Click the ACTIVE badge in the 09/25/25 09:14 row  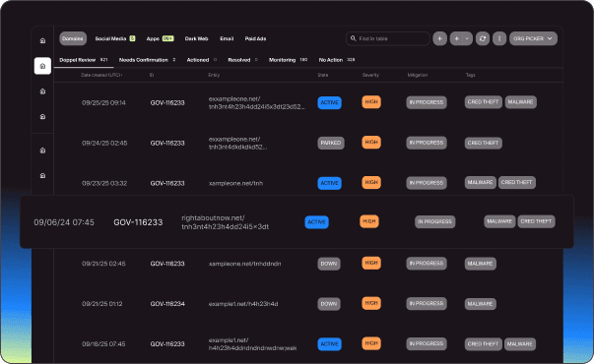pyautogui.click(x=330, y=102)
